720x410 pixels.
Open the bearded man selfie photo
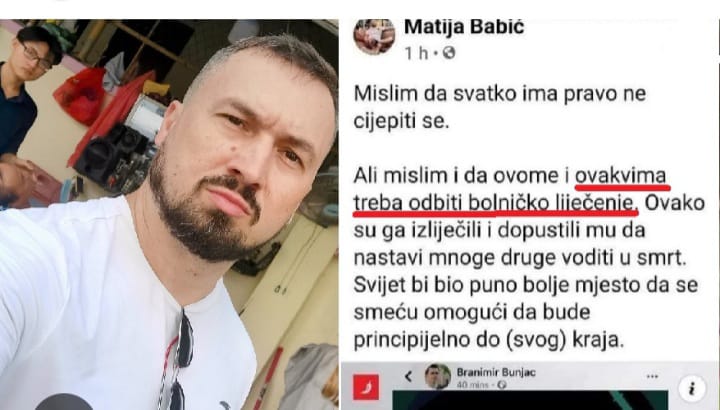click(x=169, y=214)
